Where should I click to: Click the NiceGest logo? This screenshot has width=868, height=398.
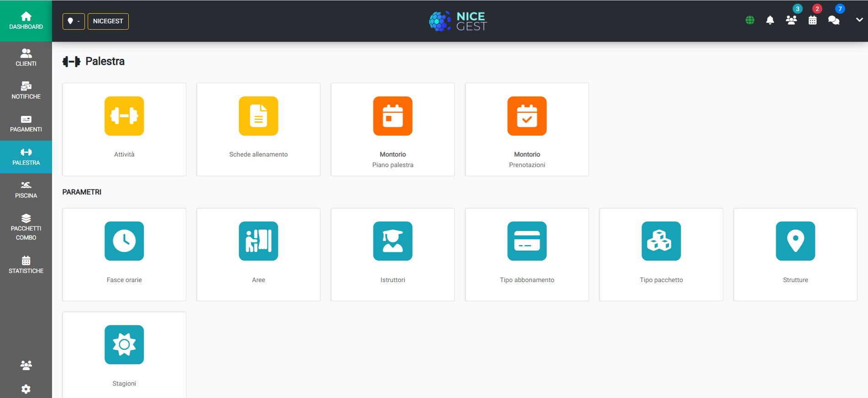458,21
